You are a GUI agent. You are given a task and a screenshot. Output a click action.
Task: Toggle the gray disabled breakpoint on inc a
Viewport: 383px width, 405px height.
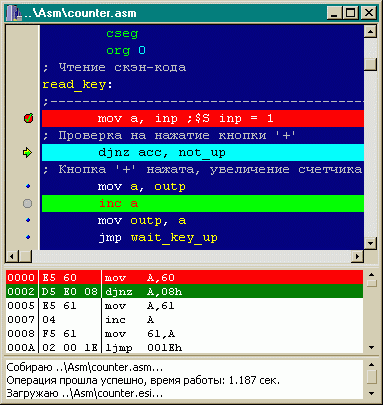[x=27, y=203]
